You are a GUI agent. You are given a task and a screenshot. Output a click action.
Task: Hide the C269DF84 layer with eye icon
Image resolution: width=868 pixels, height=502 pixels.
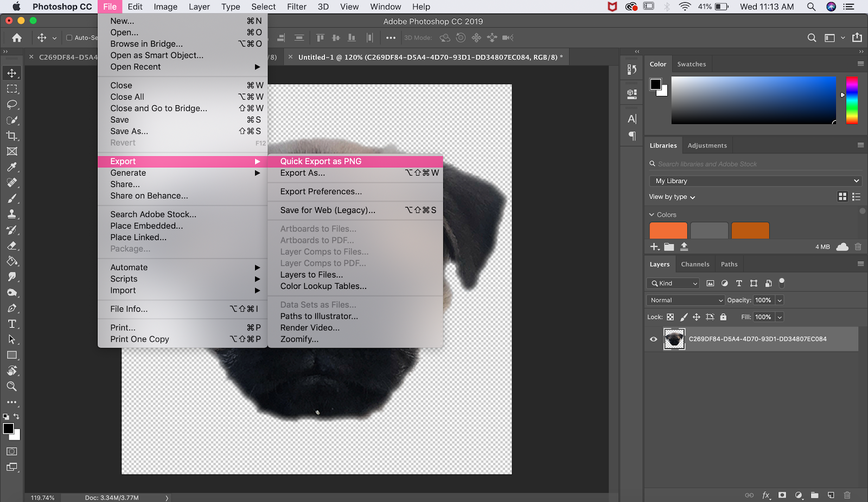654,339
